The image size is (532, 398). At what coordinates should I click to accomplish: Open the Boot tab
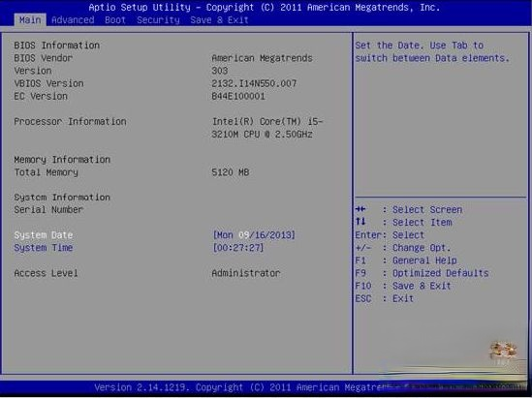click(115, 20)
